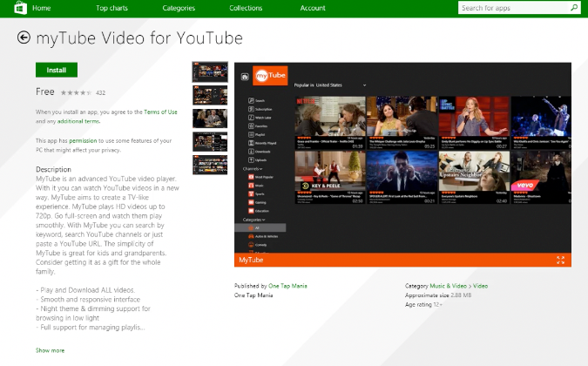Open the Key & Peele video tile
The image size is (588, 366).
tap(330, 178)
